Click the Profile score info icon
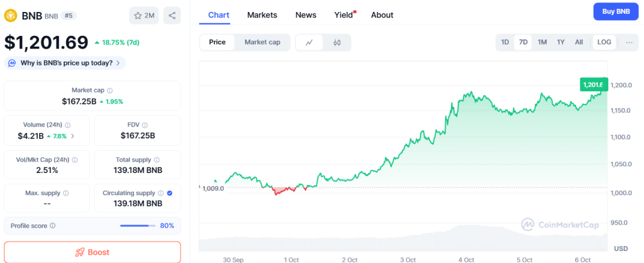 pyautogui.click(x=53, y=225)
